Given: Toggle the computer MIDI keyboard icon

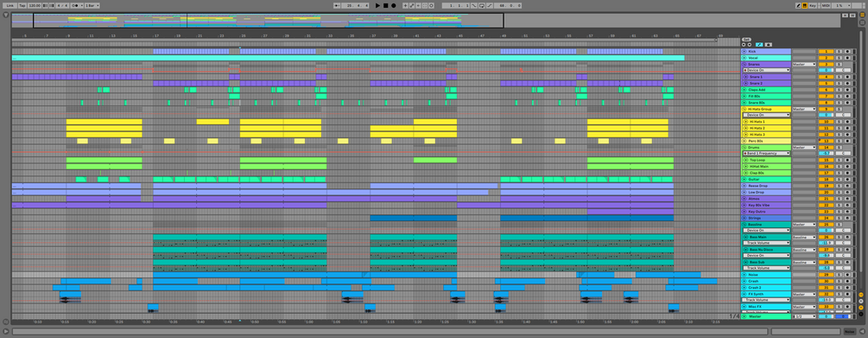Looking at the screenshot, I should (805, 5).
